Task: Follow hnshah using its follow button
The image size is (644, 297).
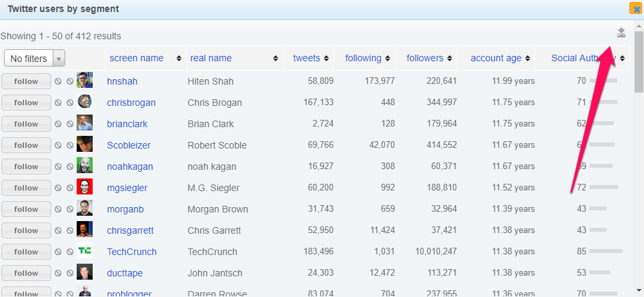Action: point(26,81)
